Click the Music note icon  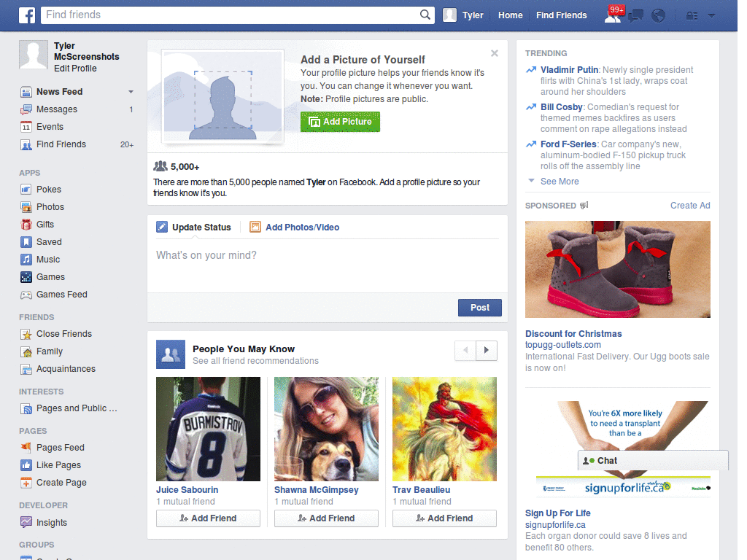(x=26, y=260)
